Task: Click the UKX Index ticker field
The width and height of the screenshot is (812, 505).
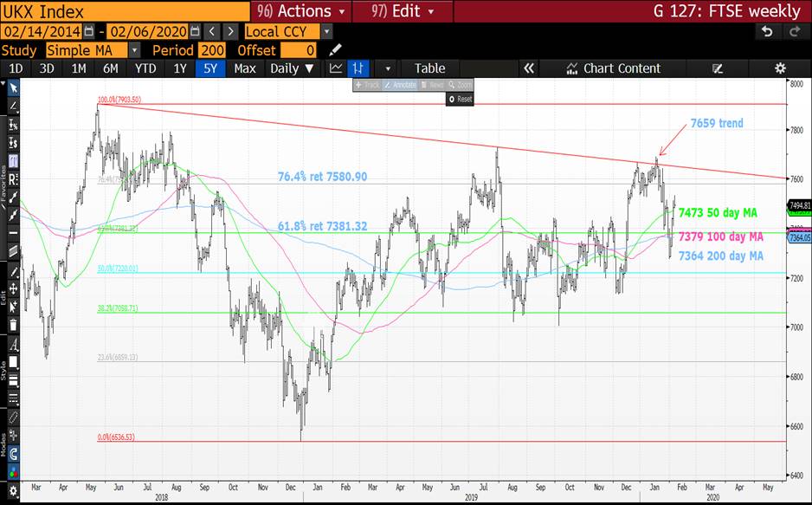Action: coord(126,11)
